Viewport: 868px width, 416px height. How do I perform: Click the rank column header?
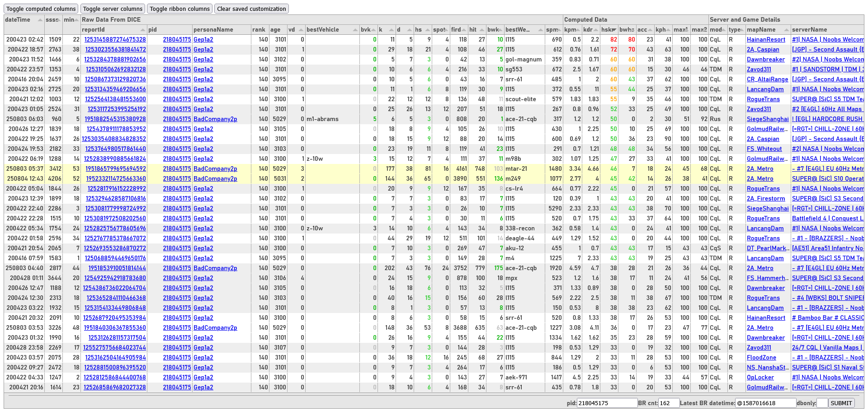coord(260,30)
